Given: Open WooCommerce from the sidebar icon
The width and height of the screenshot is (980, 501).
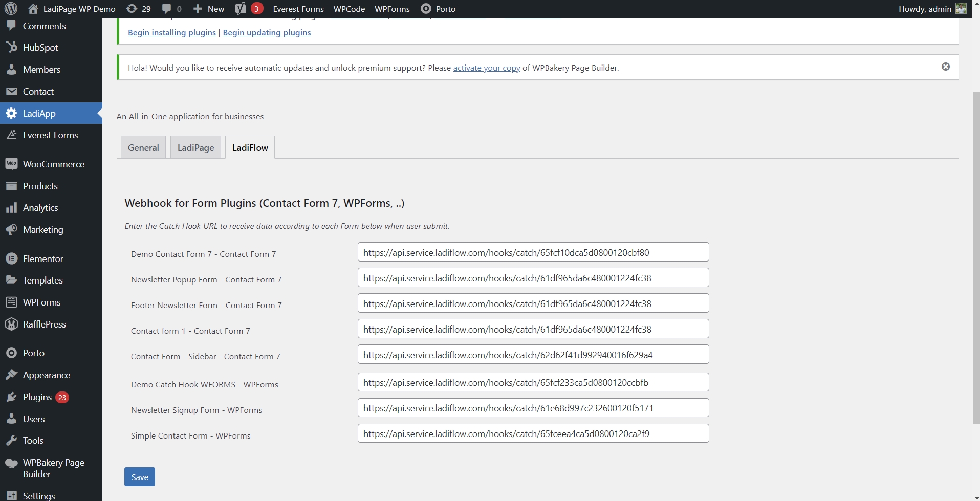Looking at the screenshot, I should click(x=11, y=164).
